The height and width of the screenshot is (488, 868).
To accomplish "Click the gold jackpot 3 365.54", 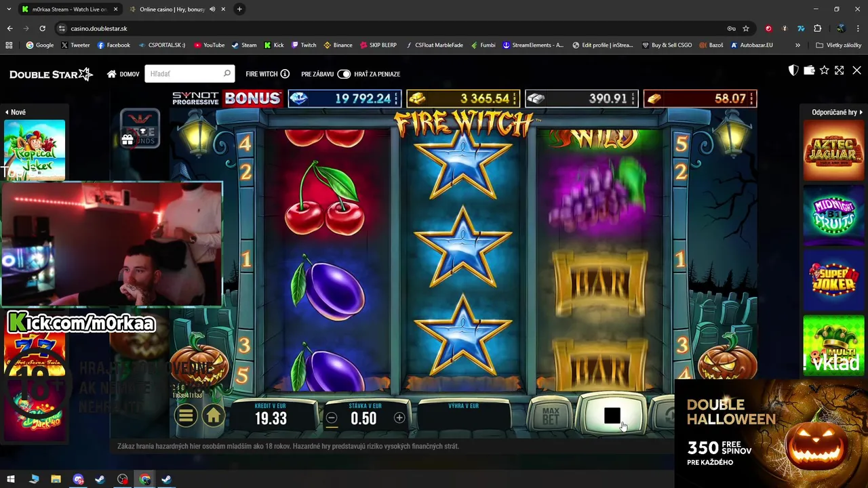I will click(x=463, y=99).
